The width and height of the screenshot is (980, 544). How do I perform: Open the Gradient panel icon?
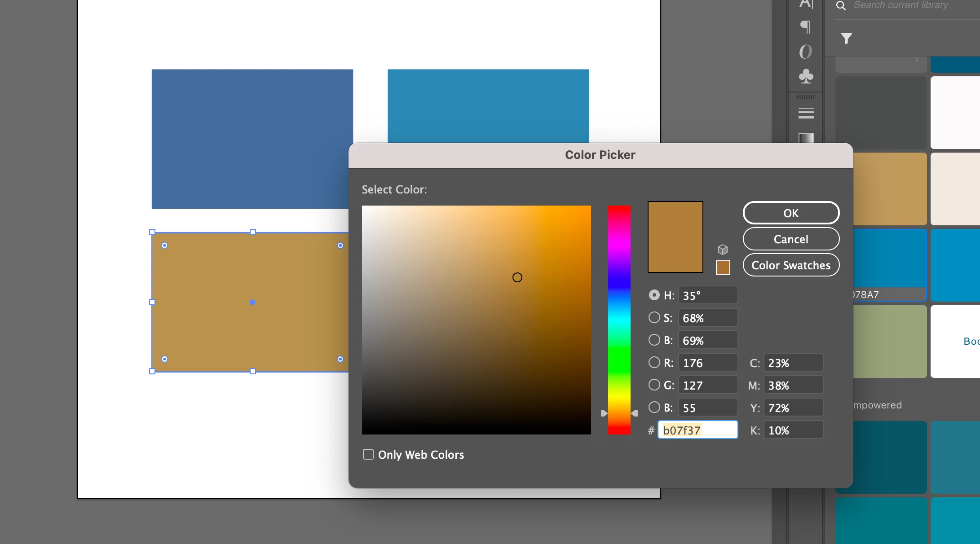point(806,137)
